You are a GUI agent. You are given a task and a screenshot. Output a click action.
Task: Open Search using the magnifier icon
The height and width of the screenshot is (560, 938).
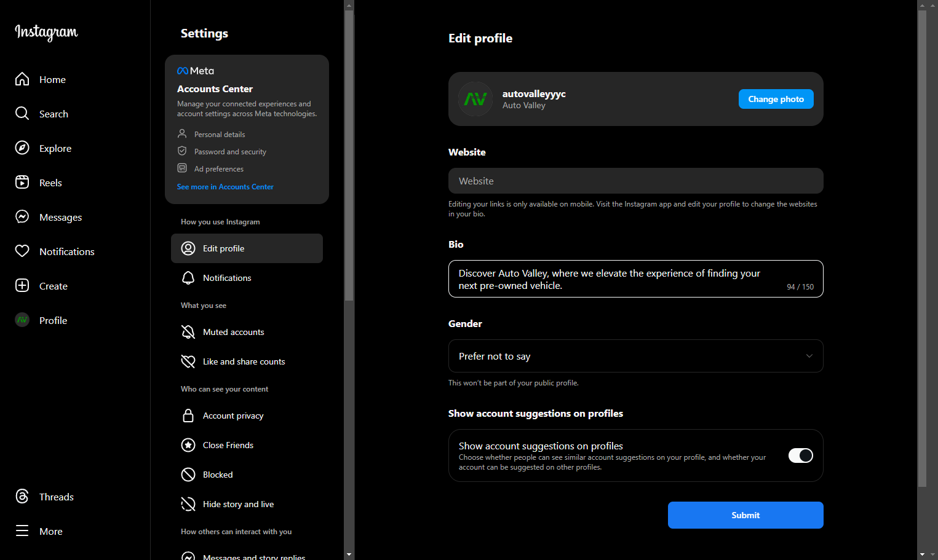pos(22,114)
